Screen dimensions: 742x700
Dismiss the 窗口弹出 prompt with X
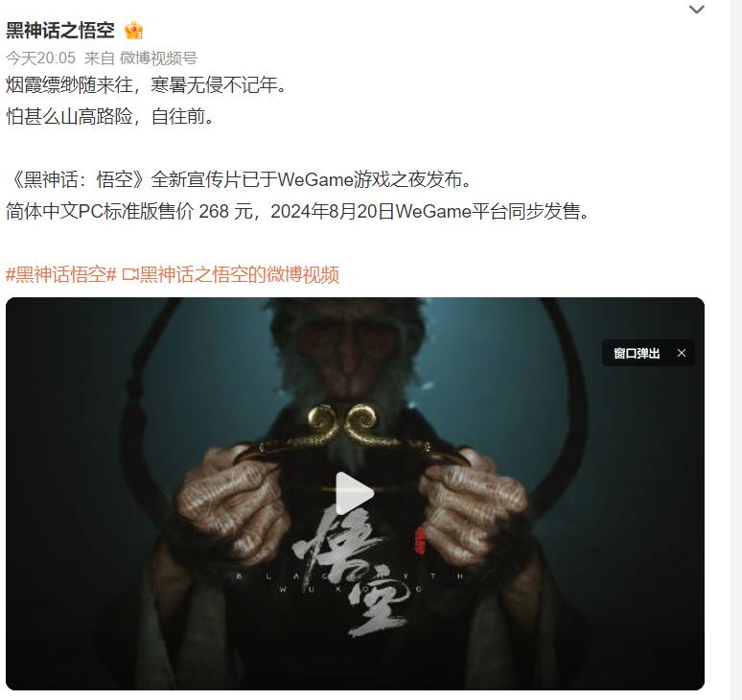(x=682, y=353)
